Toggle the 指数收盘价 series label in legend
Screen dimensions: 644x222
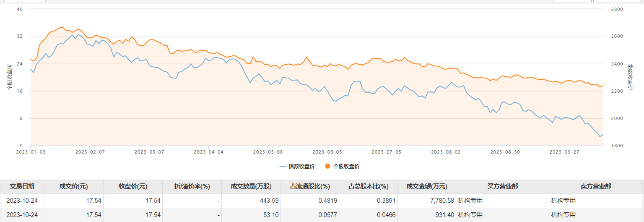tap(301, 167)
